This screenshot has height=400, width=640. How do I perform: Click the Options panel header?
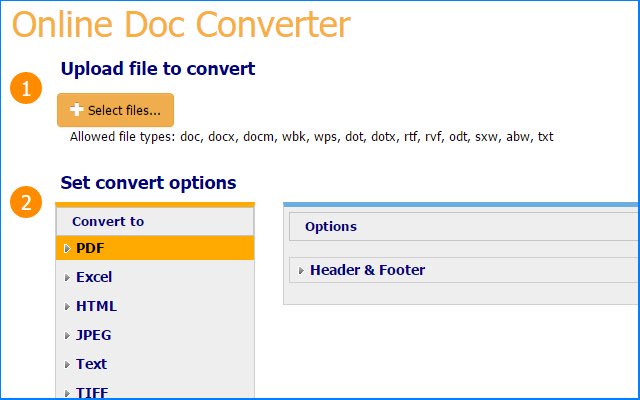(464, 227)
